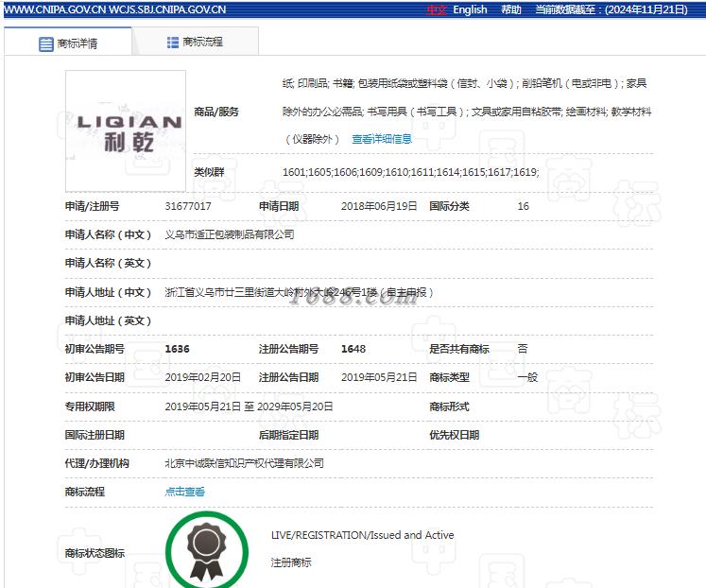706x588 pixels.
Task: Select exclusive right period 2019年05月21日 至 2029年05月20日
Action: 249,406
